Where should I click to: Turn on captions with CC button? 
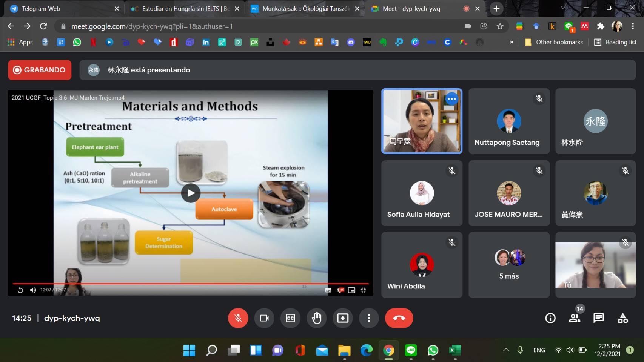[290, 318]
